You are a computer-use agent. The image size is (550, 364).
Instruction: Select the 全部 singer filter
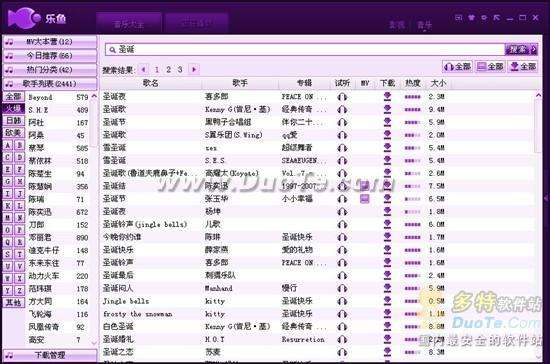coord(14,96)
